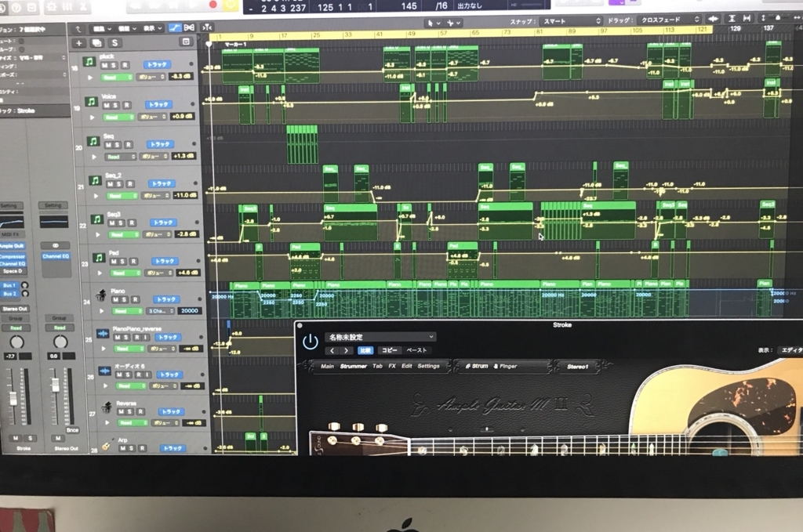Click the Piano track grand piano icon

pyautogui.click(x=101, y=295)
